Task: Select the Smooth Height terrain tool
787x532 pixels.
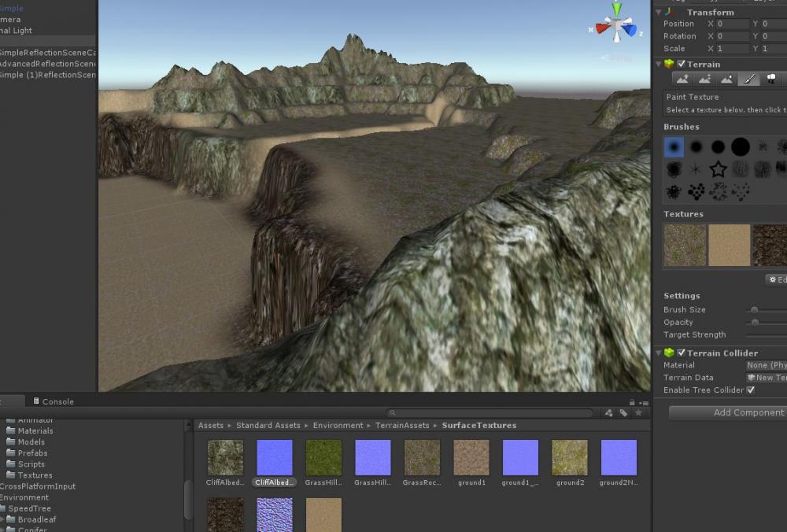Action: tap(726, 79)
